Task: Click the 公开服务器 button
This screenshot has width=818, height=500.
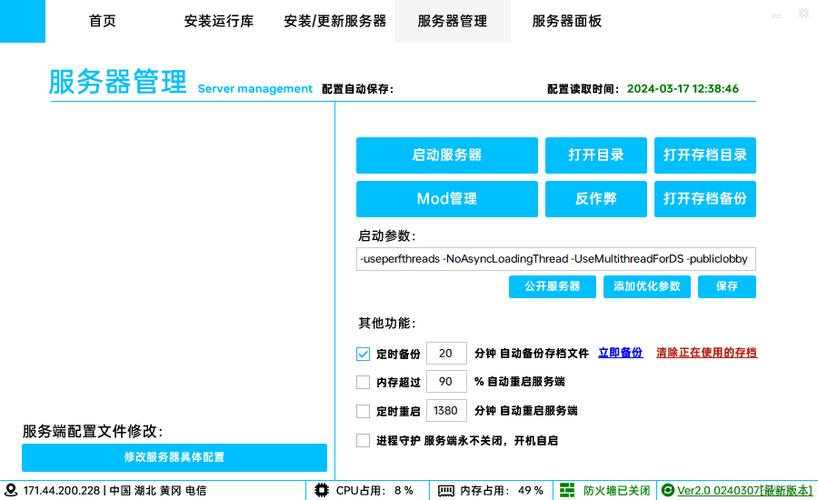Action: tap(552, 287)
